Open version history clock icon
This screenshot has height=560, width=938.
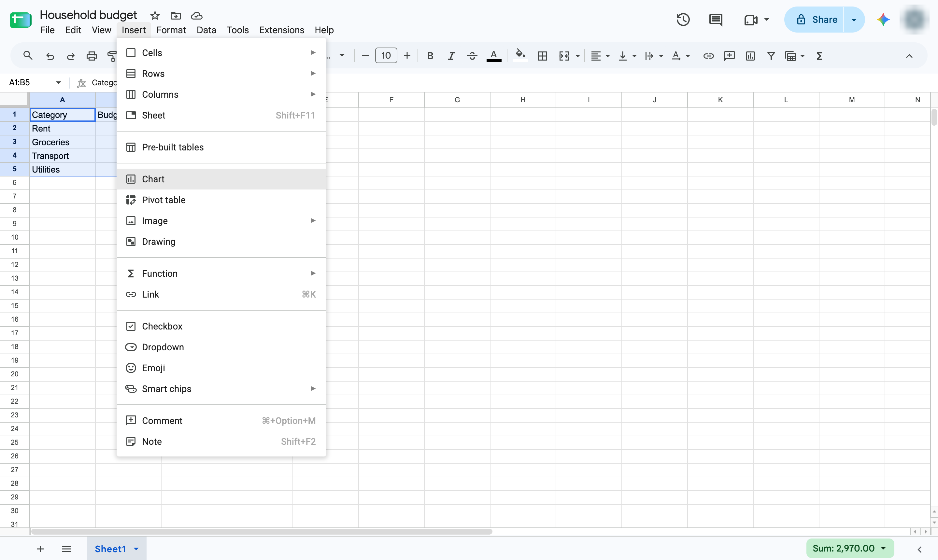[683, 20]
